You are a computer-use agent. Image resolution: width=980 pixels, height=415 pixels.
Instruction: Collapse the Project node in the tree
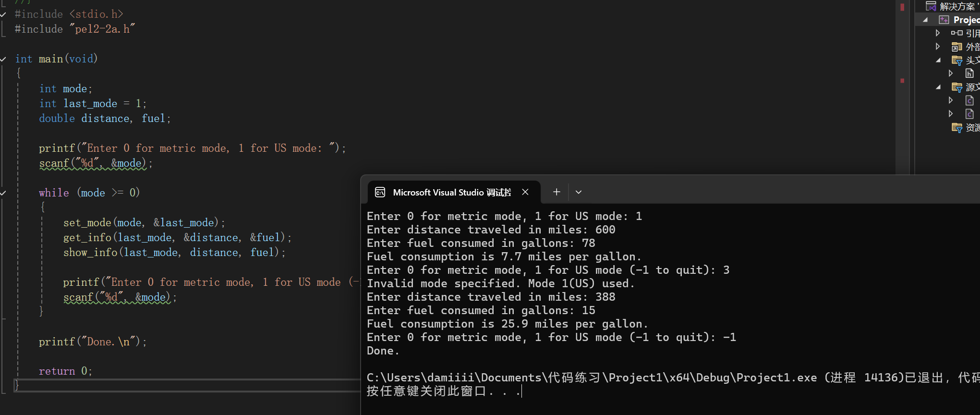(x=925, y=20)
